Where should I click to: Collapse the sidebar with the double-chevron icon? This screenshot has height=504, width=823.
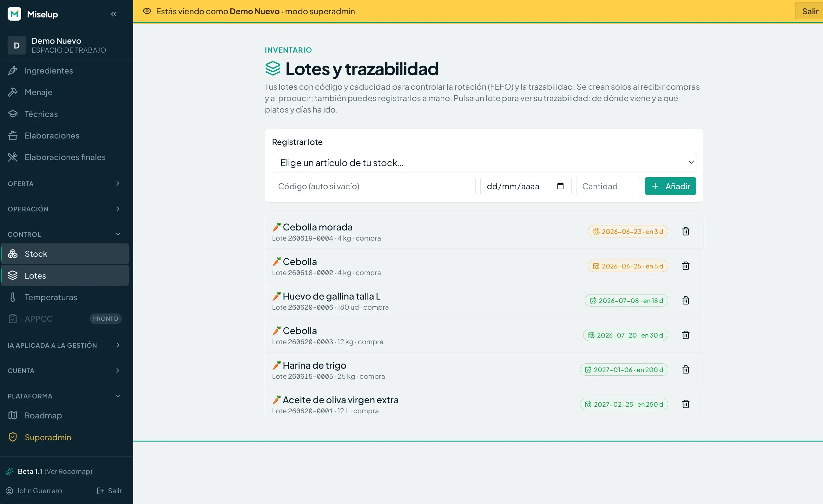[114, 14]
